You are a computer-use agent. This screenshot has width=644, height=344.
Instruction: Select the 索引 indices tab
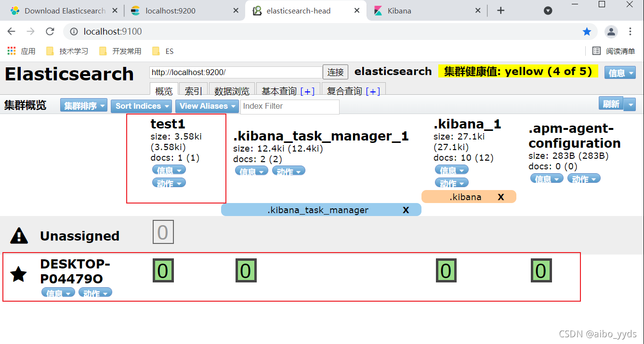[x=193, y=90]
